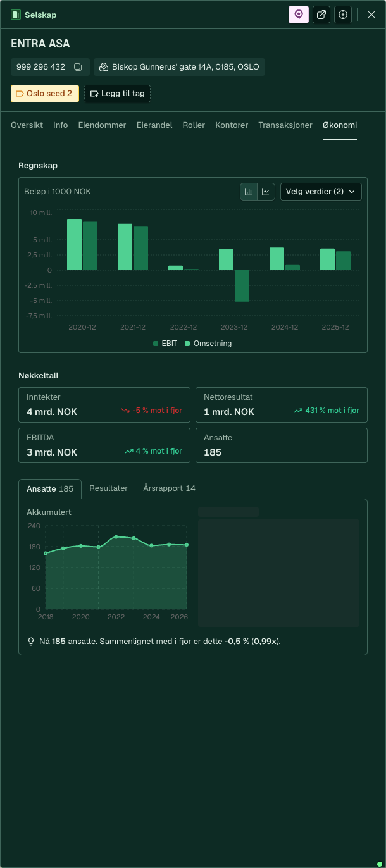Click the Beløp i 1000 NOK label
386x868 pixels.
coord(58,191)
